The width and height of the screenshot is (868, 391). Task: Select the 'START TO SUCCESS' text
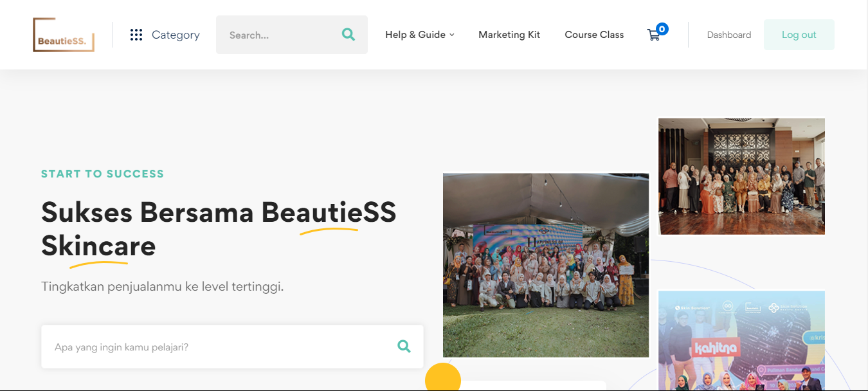pos(103,174)
